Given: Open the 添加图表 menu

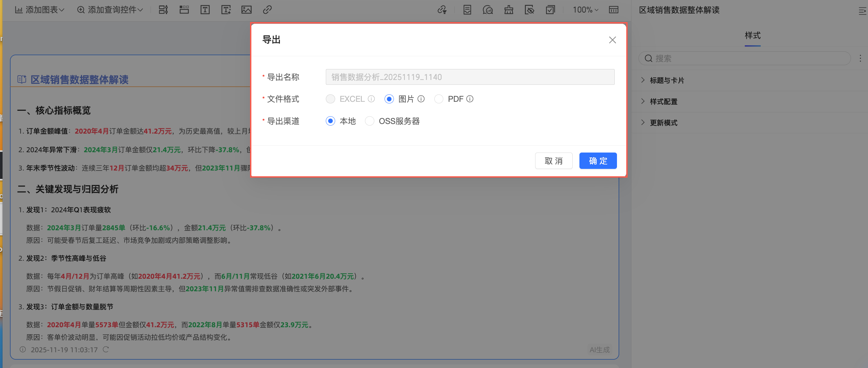Looking at the screenshot, I should pos(40,10).
